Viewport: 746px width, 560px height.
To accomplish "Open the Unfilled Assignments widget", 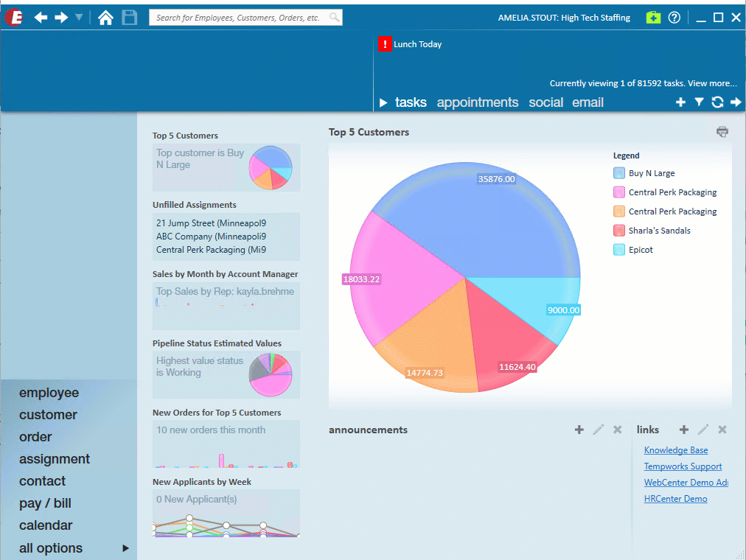I will pos(226,237).
